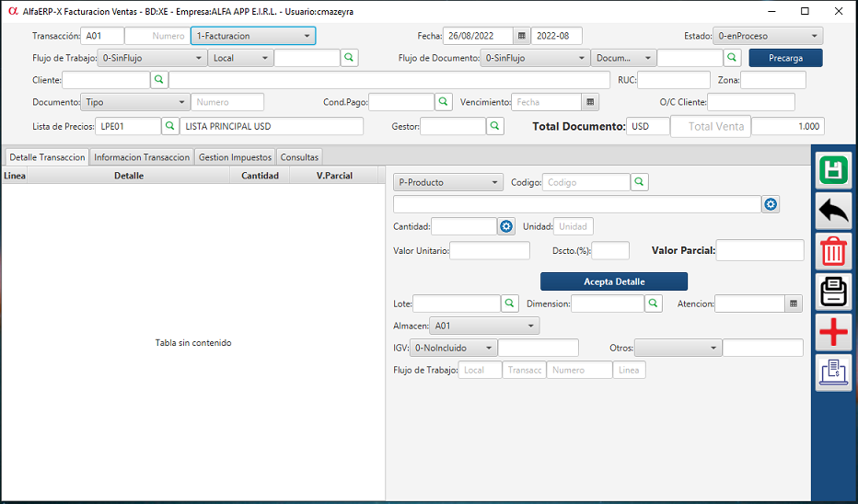
Task: Click the red plus add icon
Action: [x=833, y=332]
